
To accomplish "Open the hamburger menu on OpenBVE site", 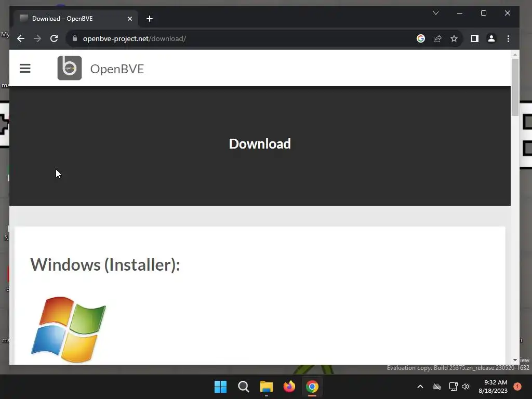I will coord(25,68).
